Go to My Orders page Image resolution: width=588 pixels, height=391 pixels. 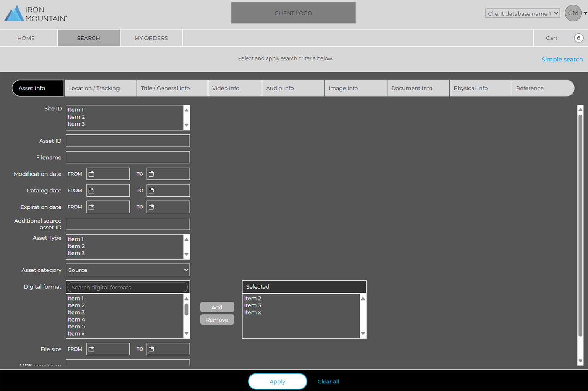point(151,38)
